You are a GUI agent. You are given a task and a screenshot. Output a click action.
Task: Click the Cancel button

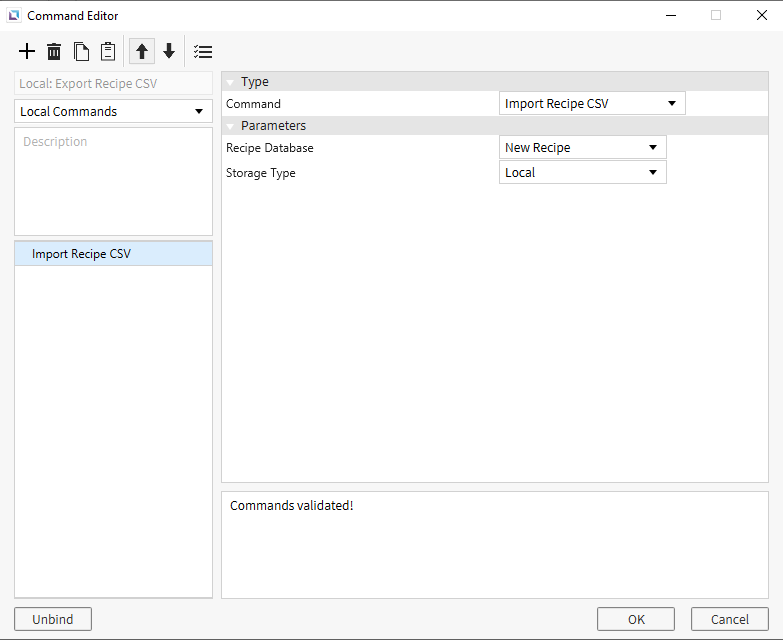point(730,619)
